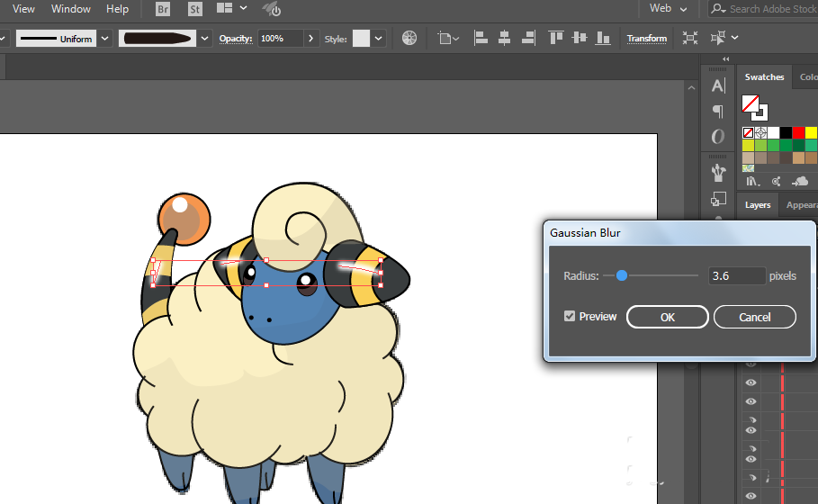Choose the black swatch
818x504 pixels.
786,132
